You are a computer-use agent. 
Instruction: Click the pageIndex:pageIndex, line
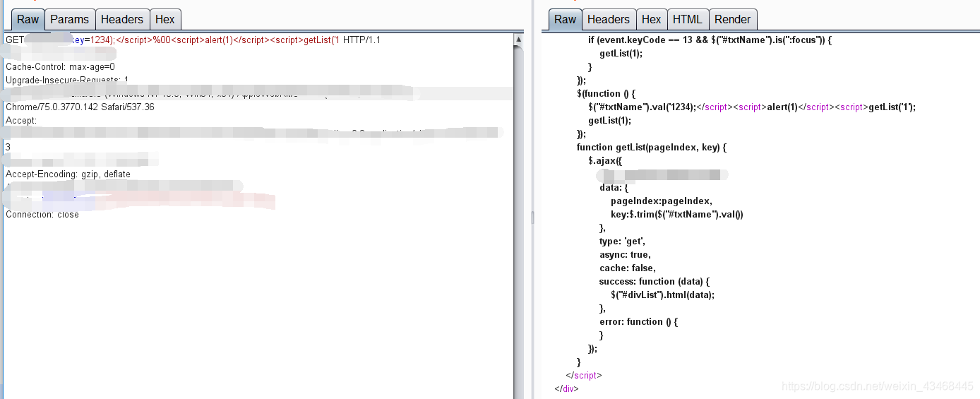click(x=662, y=201)
